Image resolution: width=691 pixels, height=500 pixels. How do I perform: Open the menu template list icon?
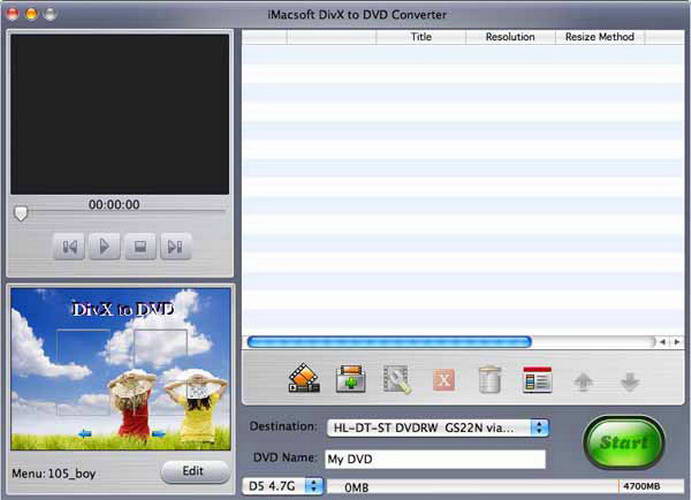[x=537, y=379]
